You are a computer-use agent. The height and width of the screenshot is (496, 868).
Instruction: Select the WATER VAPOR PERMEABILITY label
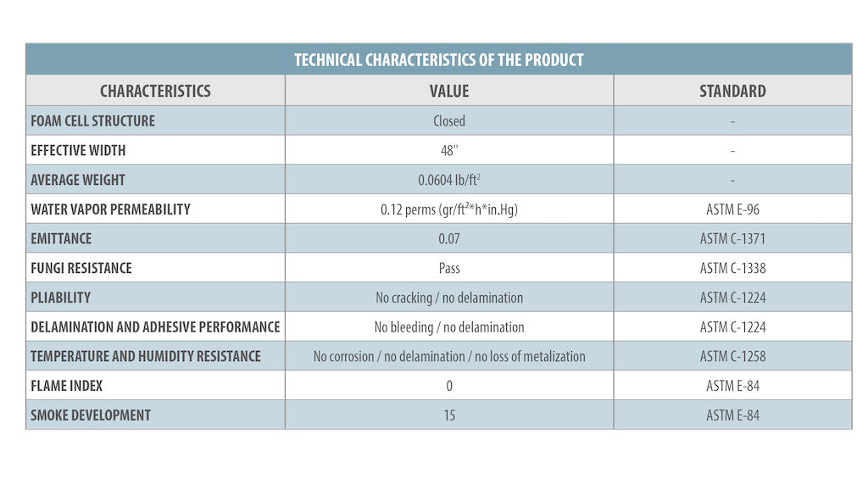click(110, 209)
